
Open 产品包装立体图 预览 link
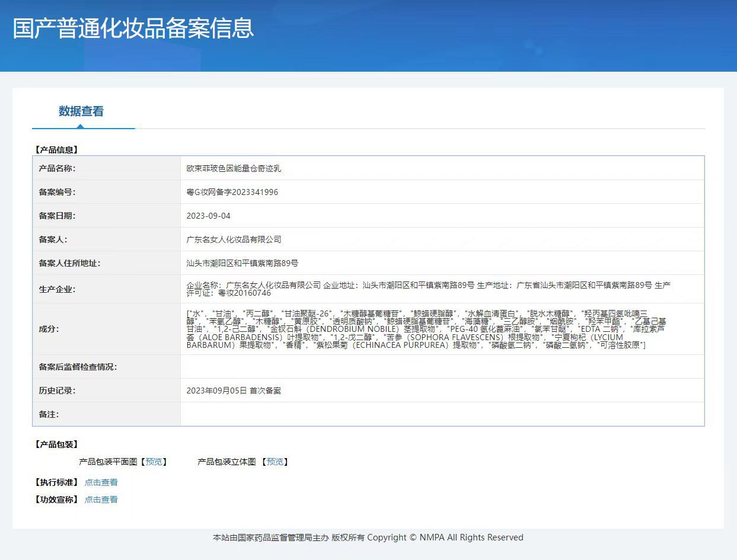(x=274, y=462)
